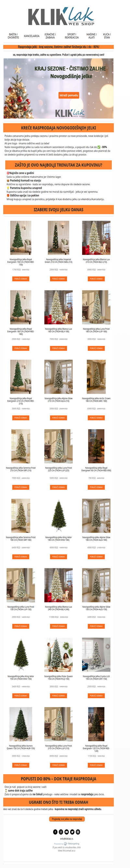Go to Igračke i zabava category
This screenshot has height=868, width=130.
[50, 36]
